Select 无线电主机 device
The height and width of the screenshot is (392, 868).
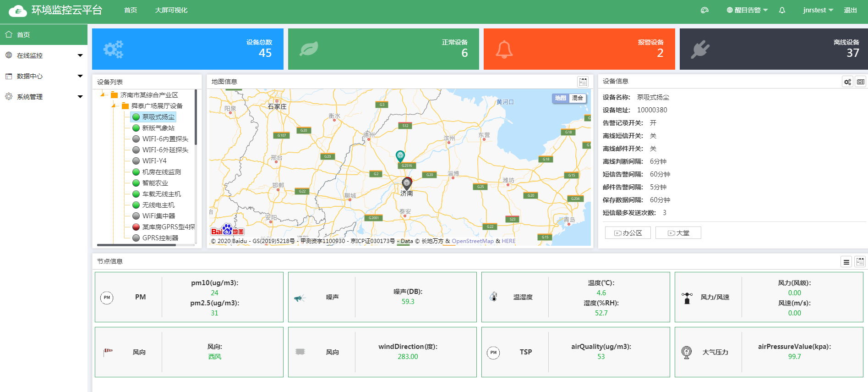click(x=153, y=205)
